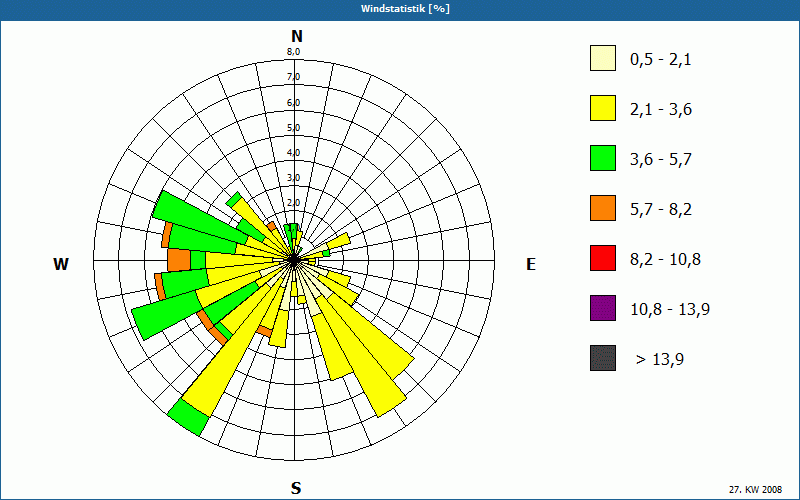Click the orange 5,7 - 8,2 swatch
Viewport: 800px width, 500px height.
click(603, 208)
